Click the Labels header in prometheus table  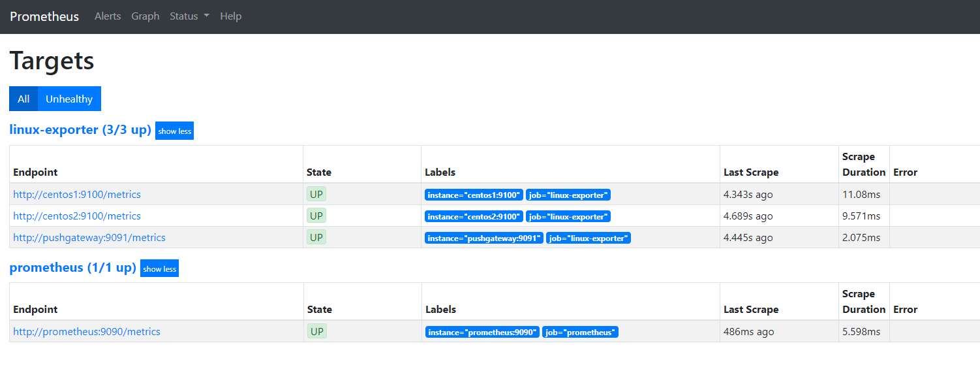440,310
